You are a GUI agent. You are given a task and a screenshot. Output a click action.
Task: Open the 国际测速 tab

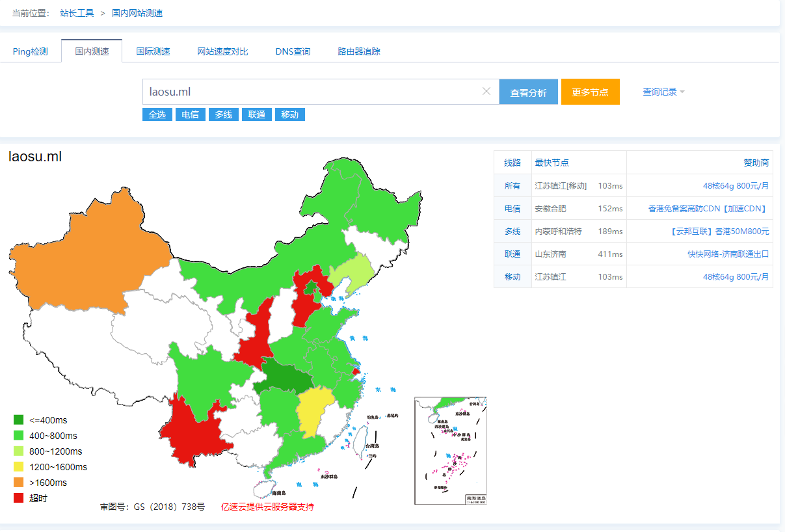pos(153,51)
